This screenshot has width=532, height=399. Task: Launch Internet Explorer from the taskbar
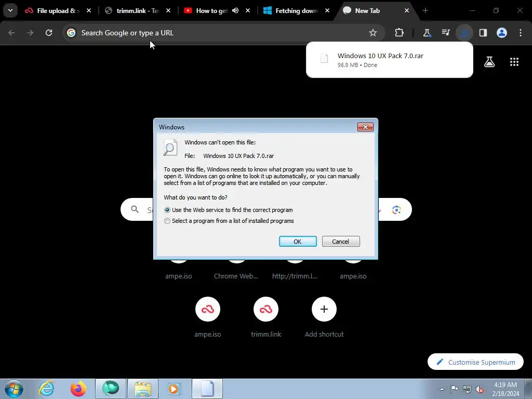46,389
